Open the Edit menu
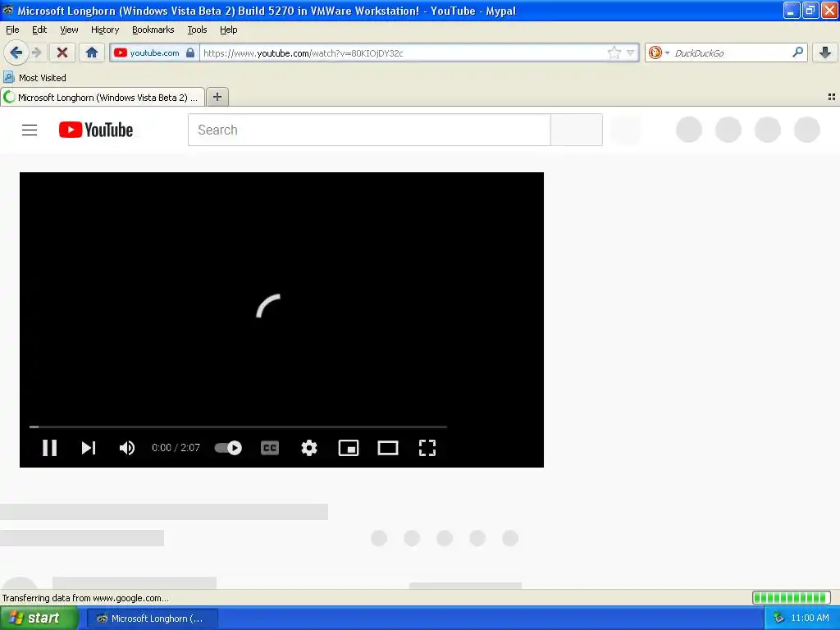The height and width of the screenshot is (630, 840). (39, 30)
